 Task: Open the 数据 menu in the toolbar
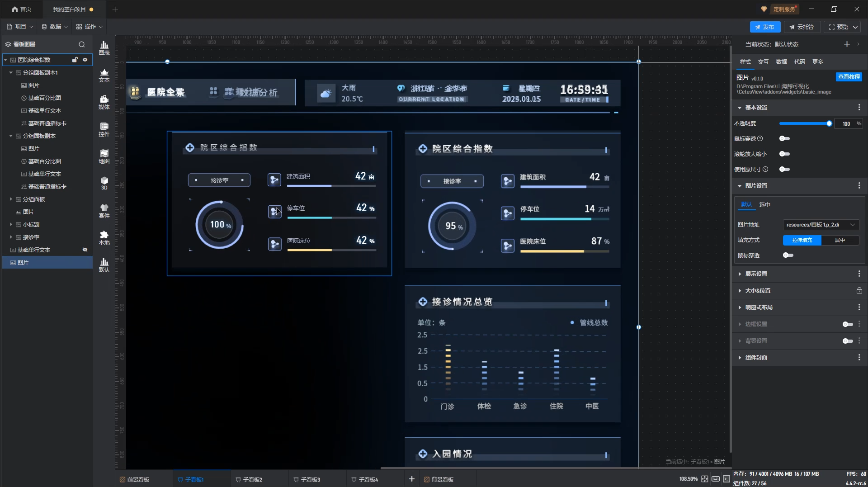pyautogui.click(x=55, y=27)
